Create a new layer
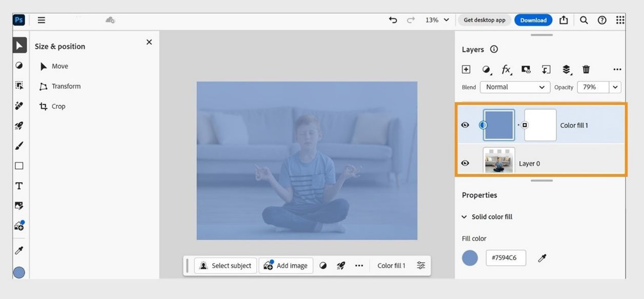The image size is (644, 299). click(x=466, y=69)
